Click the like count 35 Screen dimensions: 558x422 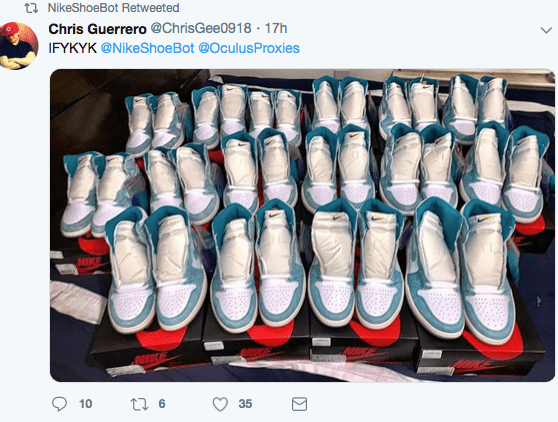coord(245,404)
